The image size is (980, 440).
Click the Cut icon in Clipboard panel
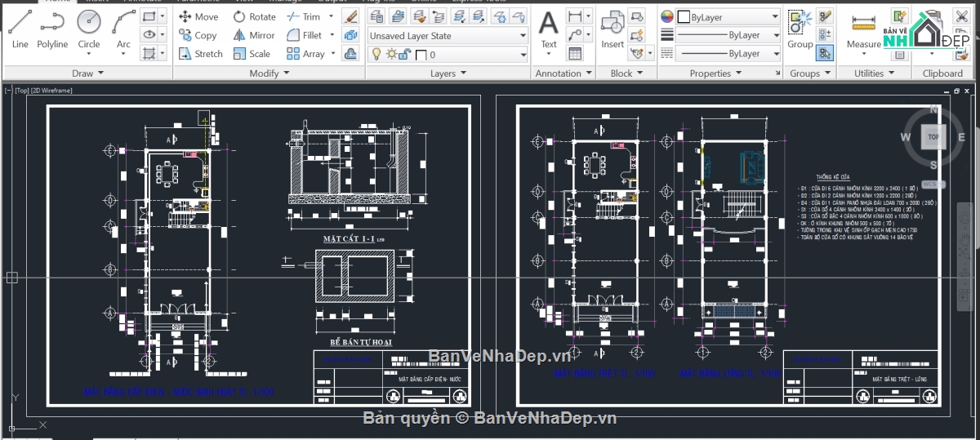(960, 17)
